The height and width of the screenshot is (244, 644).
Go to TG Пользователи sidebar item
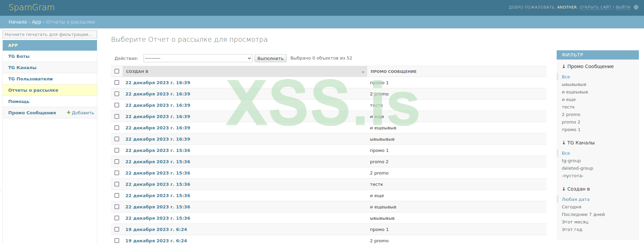pyautogui.click(x=30, y=79)
